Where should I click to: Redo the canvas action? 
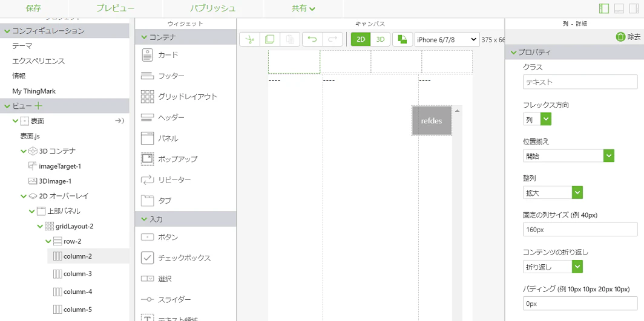point(333,39)
